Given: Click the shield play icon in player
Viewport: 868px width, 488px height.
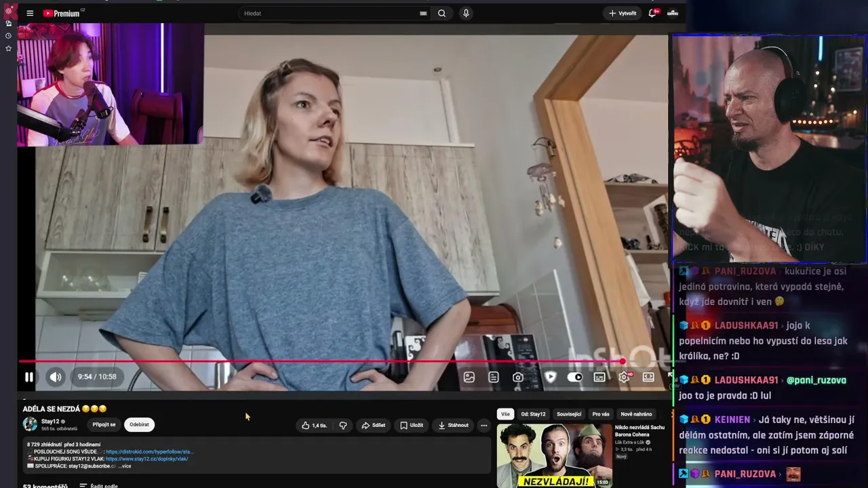Looking at the screenshot, I should click(x=550, y=377).
